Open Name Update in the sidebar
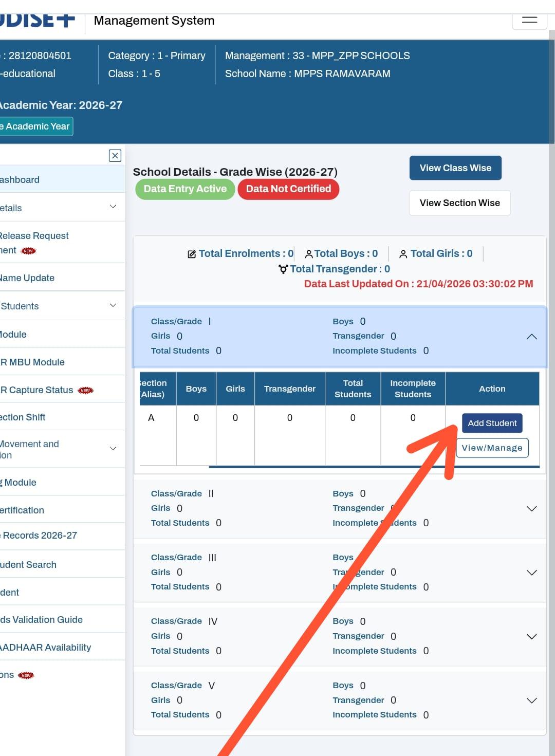This screenshot has width=555, height=756. tap(28, 278)
